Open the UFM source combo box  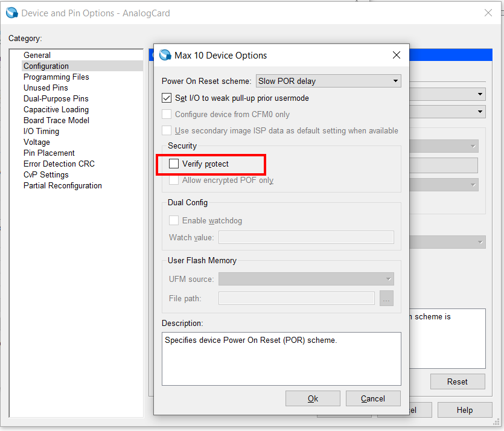pyautogui.click(x=306, y=279)
